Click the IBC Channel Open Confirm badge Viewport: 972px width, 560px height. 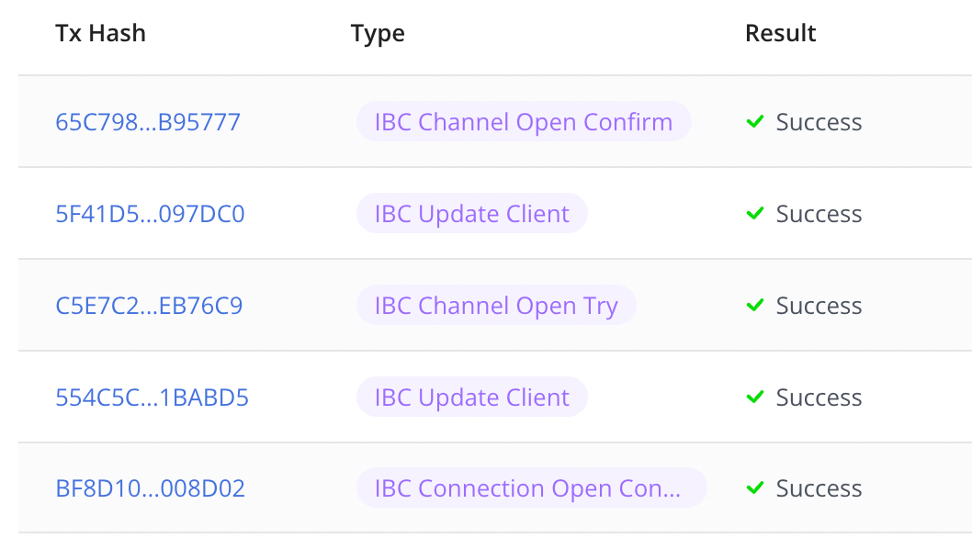coord(523,122)
